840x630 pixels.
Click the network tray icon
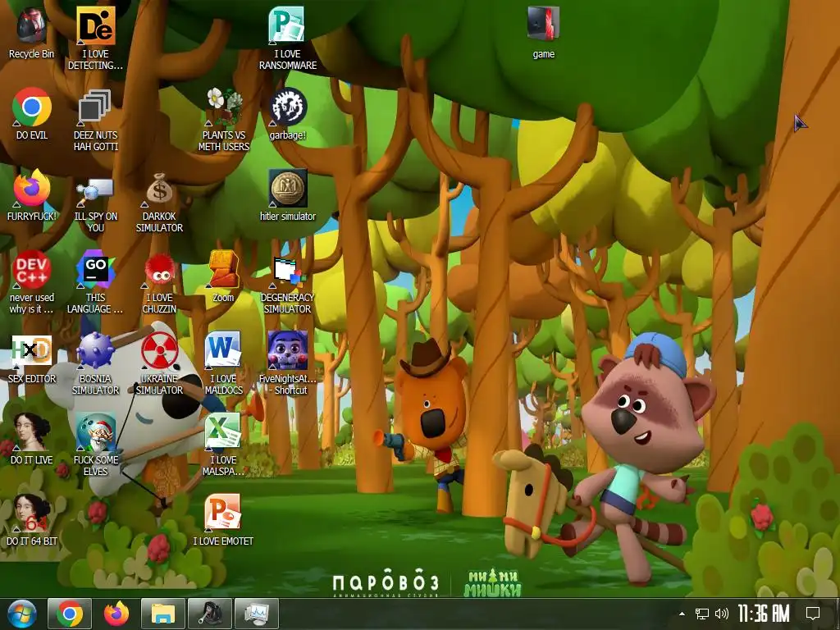[x=702, y=614]
